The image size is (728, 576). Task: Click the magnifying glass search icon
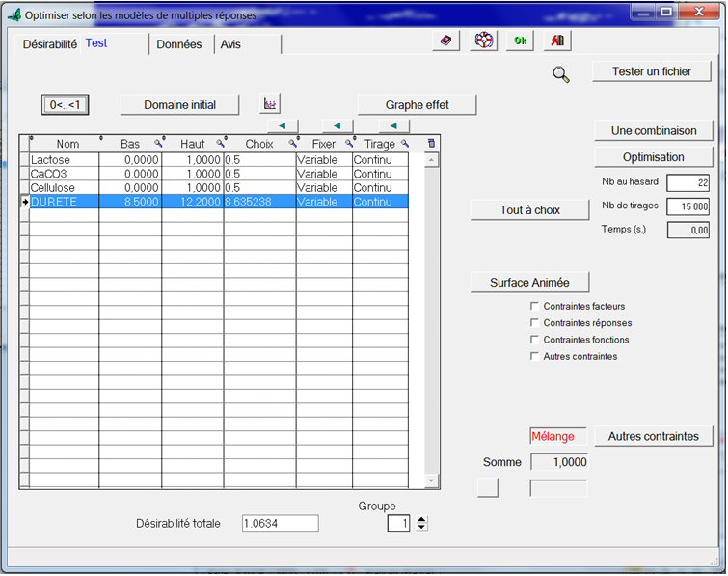point(561,75)
